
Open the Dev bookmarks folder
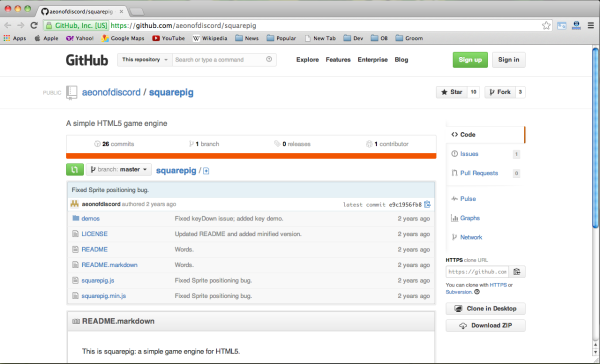coord(353,38)
